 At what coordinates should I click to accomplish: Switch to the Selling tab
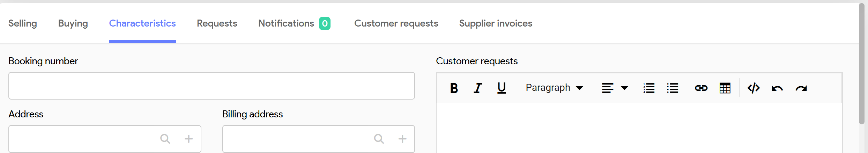[23, 23]
